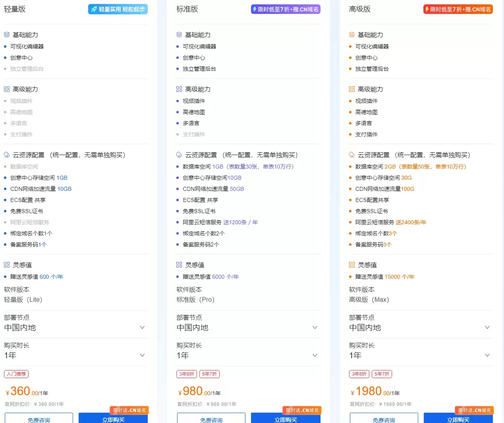Open 部署节点 dropdown in 标准版
The width and height of the screenshot is (504, 423).
pos(248,328)
